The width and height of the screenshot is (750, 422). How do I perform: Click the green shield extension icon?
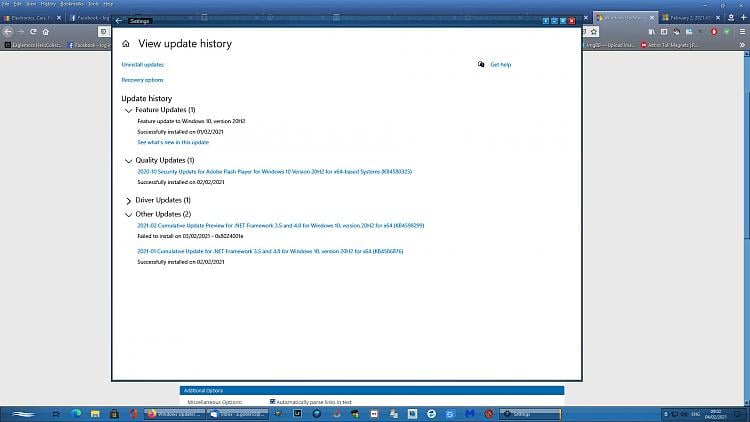pyautogui.click(x=727, y=32)
